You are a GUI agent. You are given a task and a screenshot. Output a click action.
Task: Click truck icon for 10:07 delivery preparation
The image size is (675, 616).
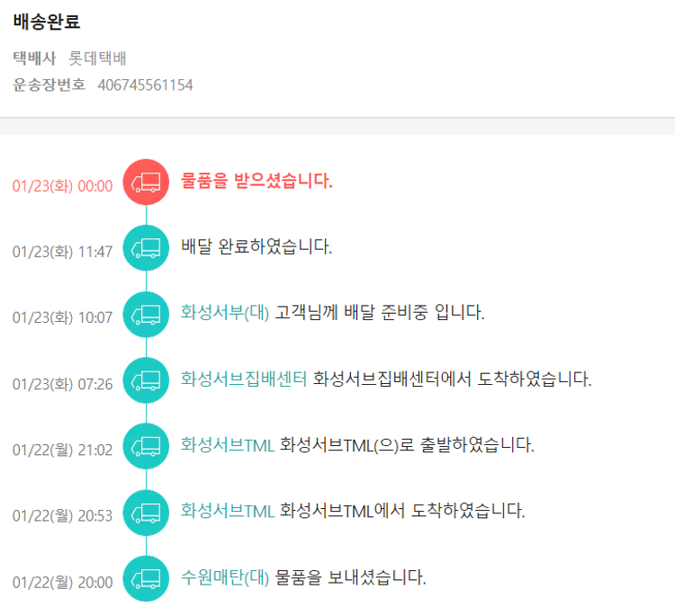coord(146,314)
